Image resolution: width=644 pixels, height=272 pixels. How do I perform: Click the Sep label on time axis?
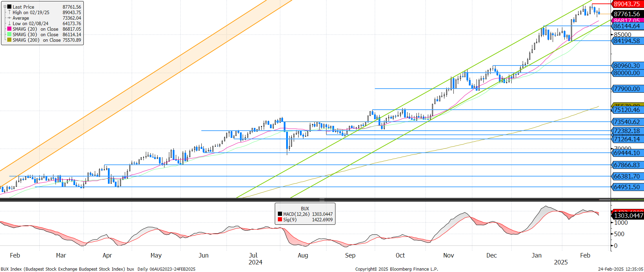350,255
